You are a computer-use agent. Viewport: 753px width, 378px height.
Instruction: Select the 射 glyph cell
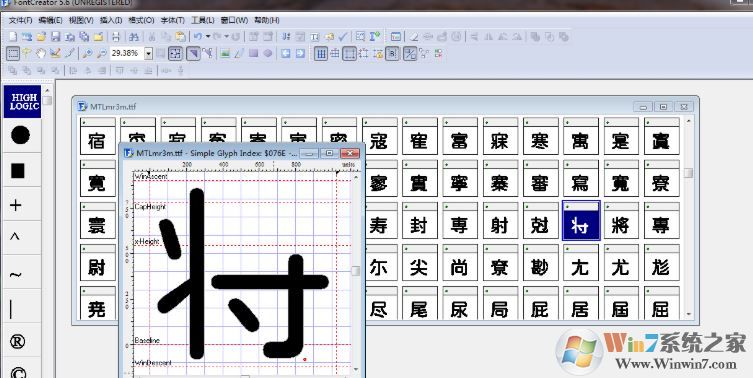[x=500, y=220]
